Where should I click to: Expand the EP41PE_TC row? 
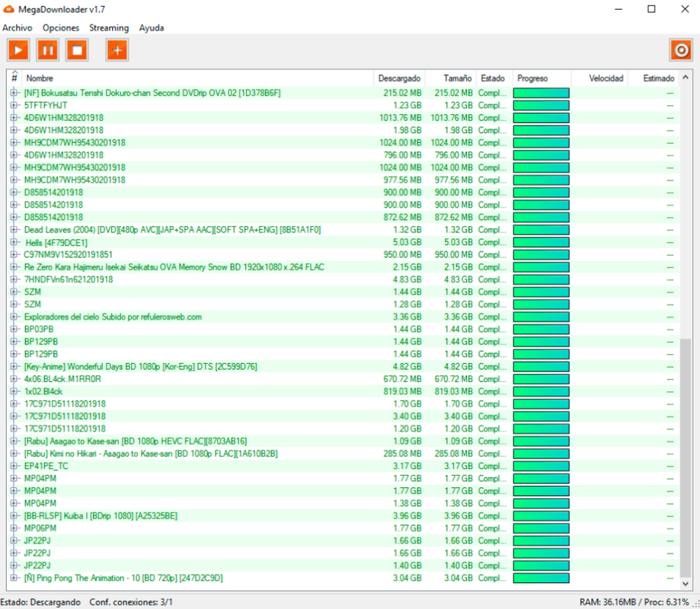pyautogui.click(x=14, y=466)
